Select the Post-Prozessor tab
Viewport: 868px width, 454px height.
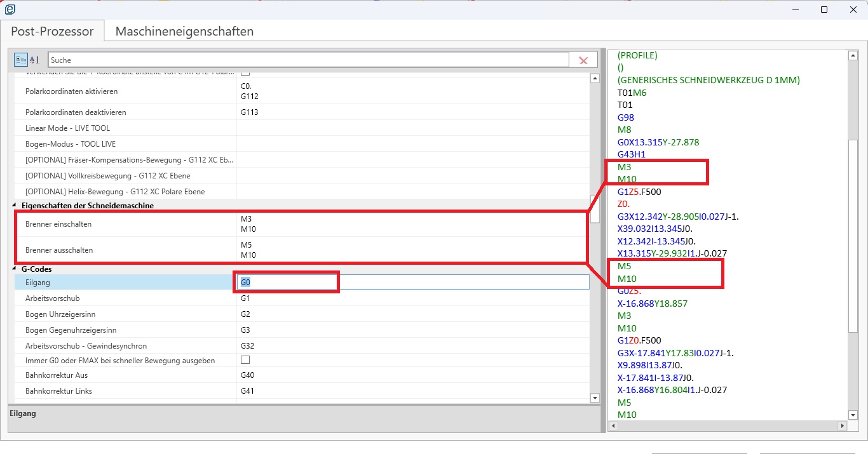tap(52, 31)
